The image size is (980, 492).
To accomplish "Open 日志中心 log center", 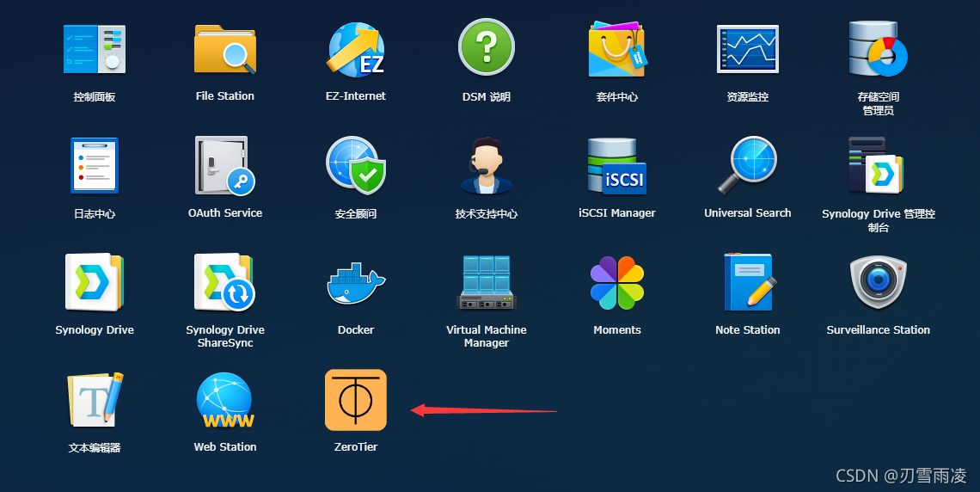I will pos(95,166).
